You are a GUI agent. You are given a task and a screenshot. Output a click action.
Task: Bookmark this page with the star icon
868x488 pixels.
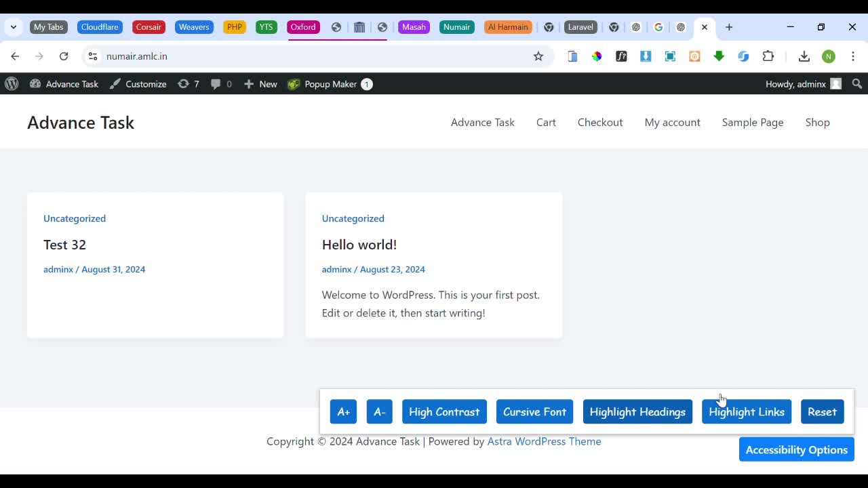tap(538, 56)
